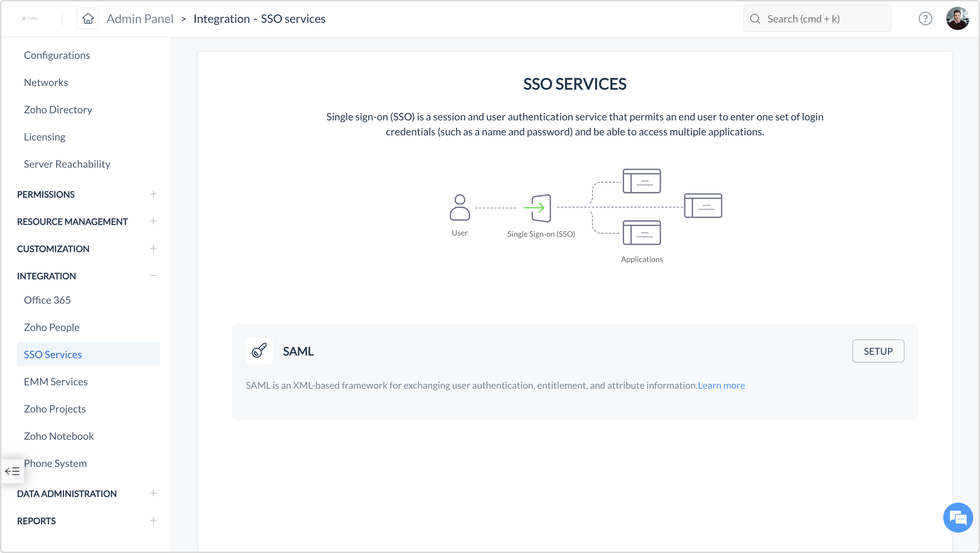980x553 pixels.
Task: Open the help question mark icon
Action: click(925, 19)
